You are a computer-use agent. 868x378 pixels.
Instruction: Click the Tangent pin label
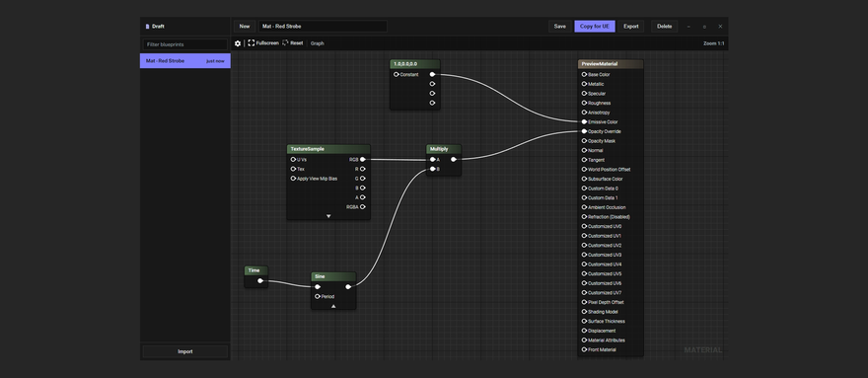click(x=596, y=160)
